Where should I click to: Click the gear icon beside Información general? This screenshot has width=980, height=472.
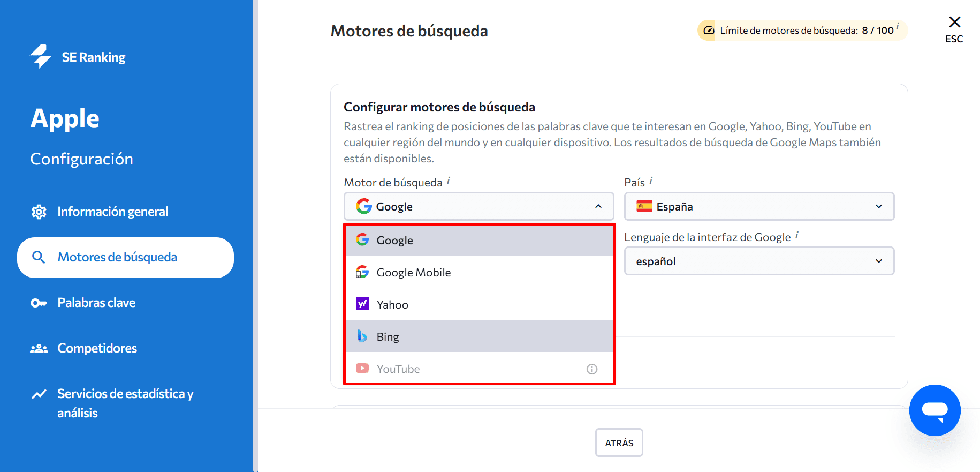[x=39, y=212]
